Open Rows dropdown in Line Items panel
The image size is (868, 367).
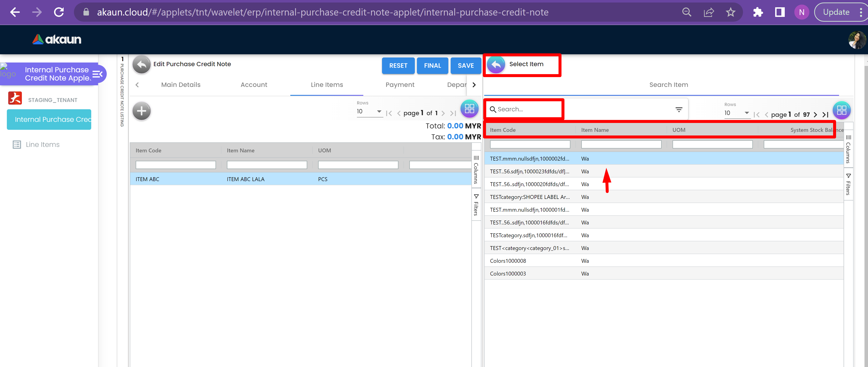[369, 112]
